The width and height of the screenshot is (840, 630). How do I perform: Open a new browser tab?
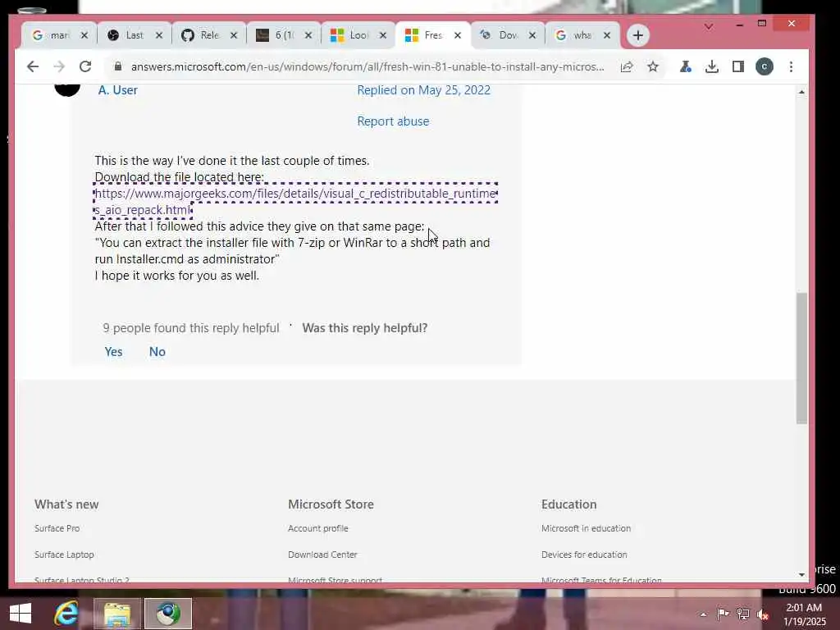[x=637, y=35]
